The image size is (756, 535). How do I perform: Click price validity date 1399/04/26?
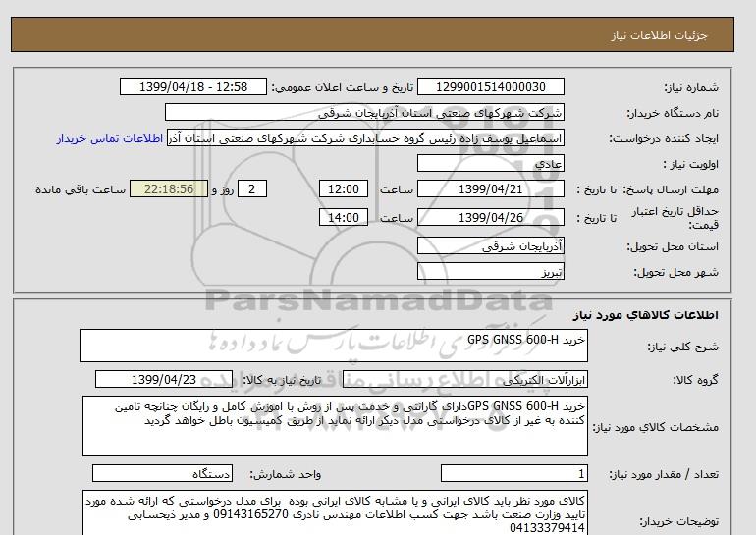coord(490,217)
